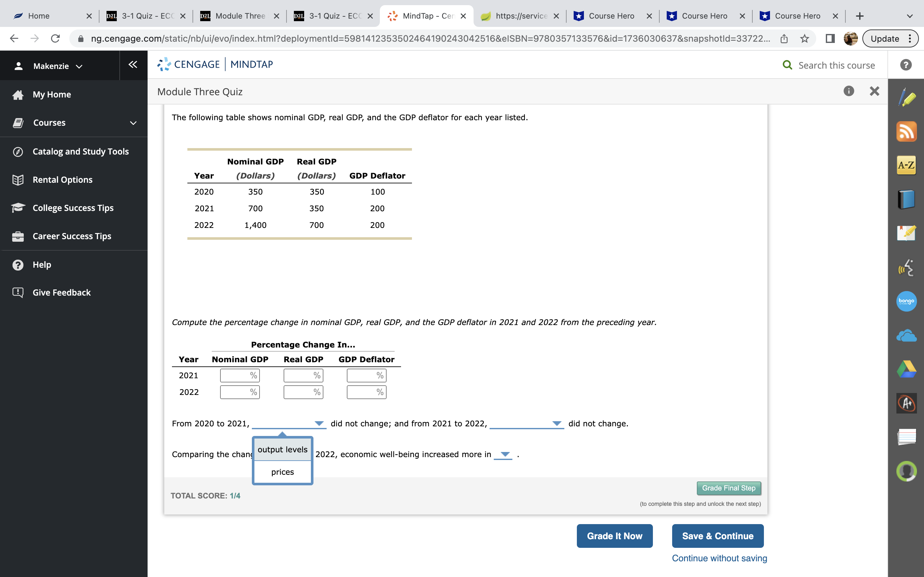Open Google Drive from the right sidebar
924x577 pixels.
pos(907,368)
